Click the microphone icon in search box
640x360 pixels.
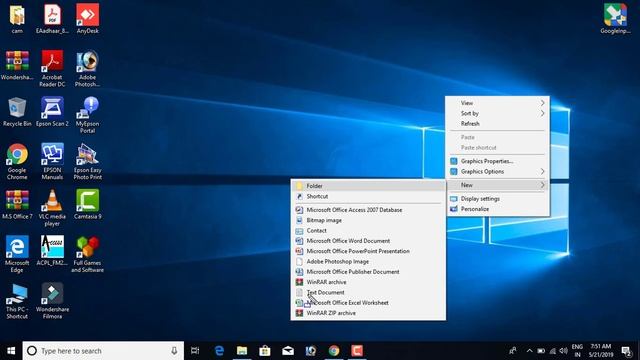pos(174,351)
